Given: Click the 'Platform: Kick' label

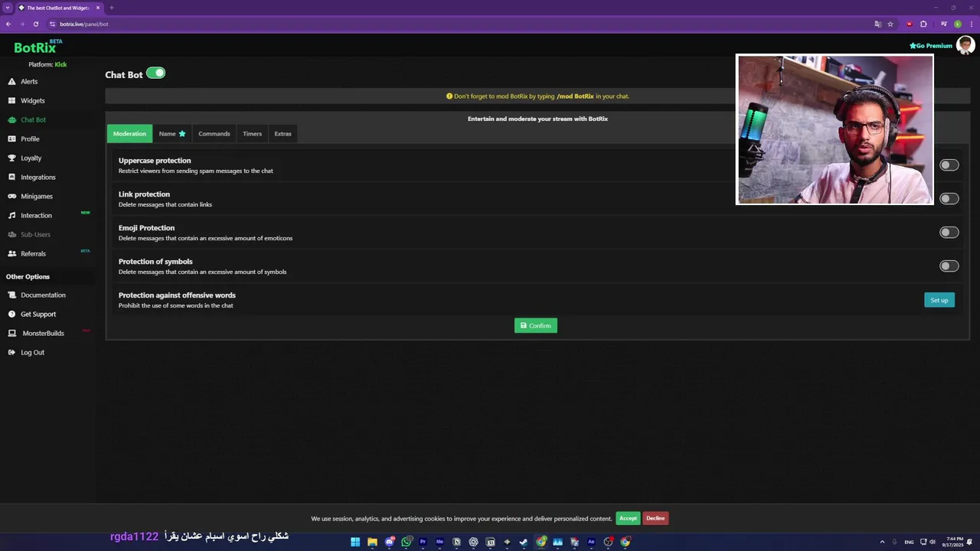Looking at the screenshot, I should coord(47,65).
